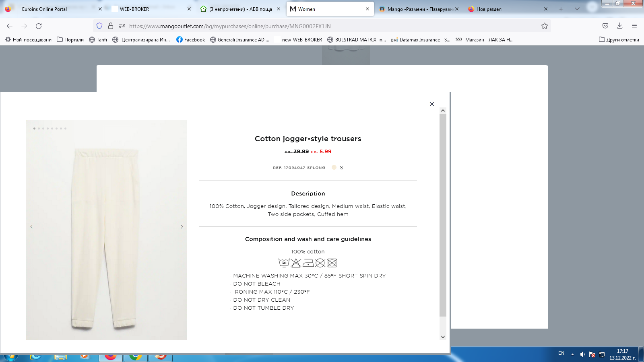This screenshot has width=644, height=362.
Task: Select the beige color swatch
Action: pyautogui.click(x=334, y=167)
